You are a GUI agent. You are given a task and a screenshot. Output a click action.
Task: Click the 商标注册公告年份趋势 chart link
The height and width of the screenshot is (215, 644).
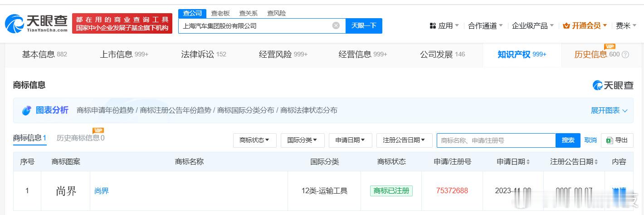[176, 110]
